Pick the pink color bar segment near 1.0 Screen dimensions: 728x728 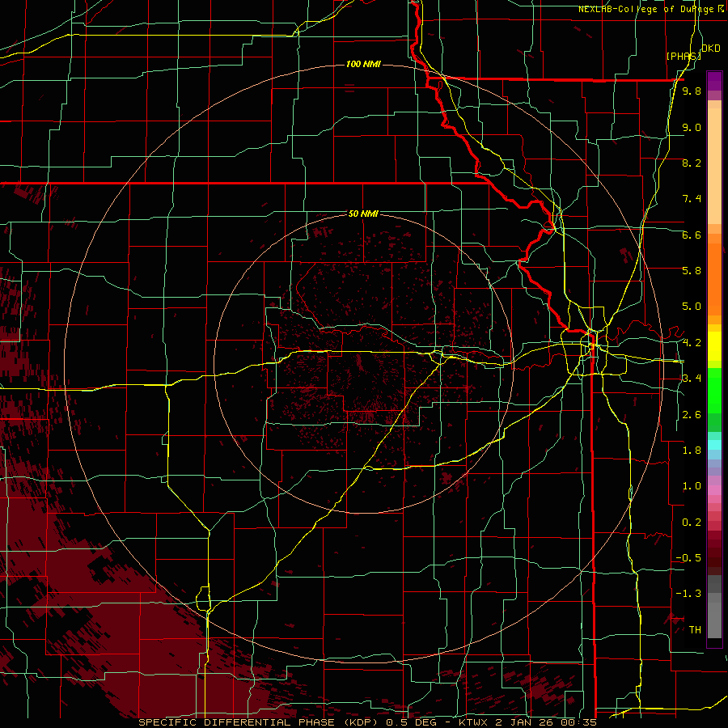click(x=714, y=490)
